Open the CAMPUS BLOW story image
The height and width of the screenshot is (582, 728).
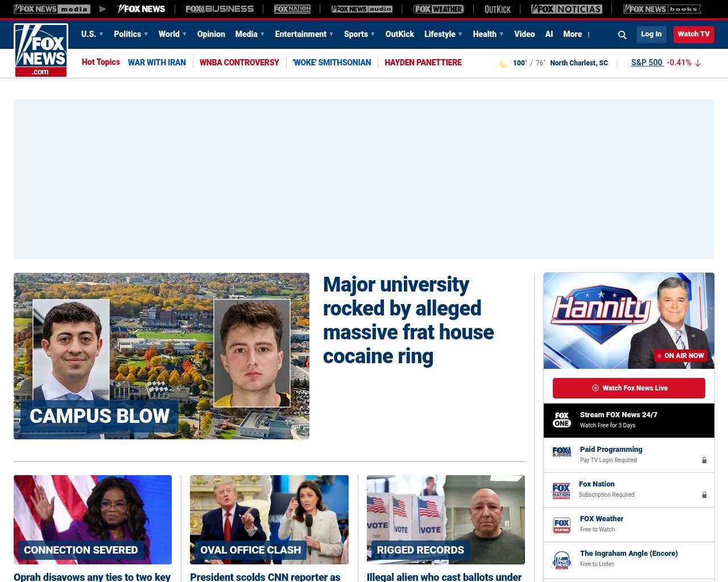click(x=162, y=356)
